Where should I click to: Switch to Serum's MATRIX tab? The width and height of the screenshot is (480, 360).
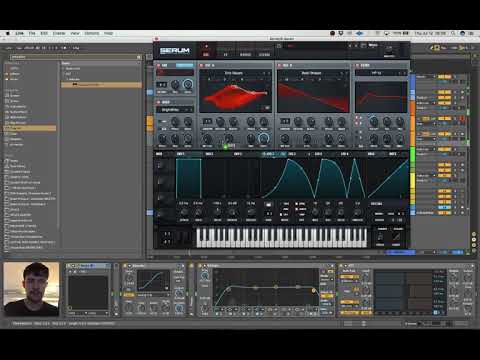(x=245, y=54)
